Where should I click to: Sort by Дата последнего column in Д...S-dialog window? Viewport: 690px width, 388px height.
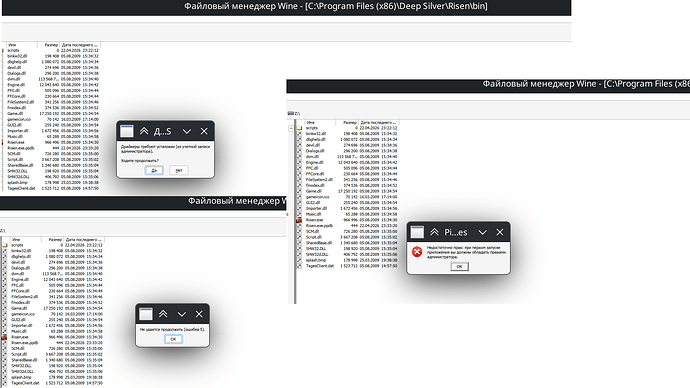point(80,45)
